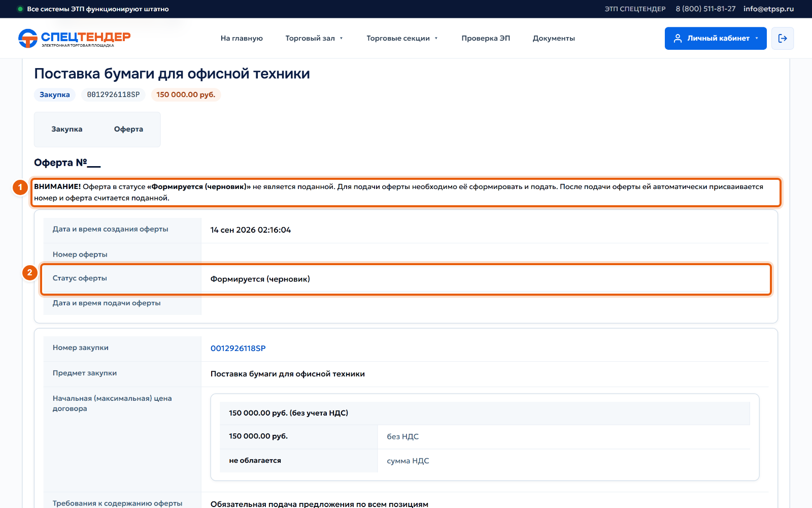This screenshot has width=812, height=508.
Task: Click the phone number 8 (800) 511-81-27
Action: pyautogui.click(x=705, y=9)
